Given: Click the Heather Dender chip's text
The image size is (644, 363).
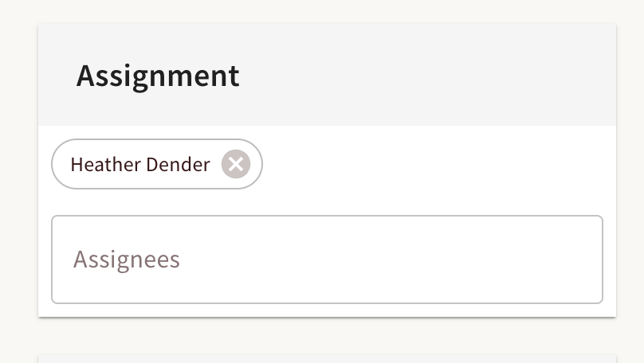Looking at the screenshot, I should (x=140, y=165).
